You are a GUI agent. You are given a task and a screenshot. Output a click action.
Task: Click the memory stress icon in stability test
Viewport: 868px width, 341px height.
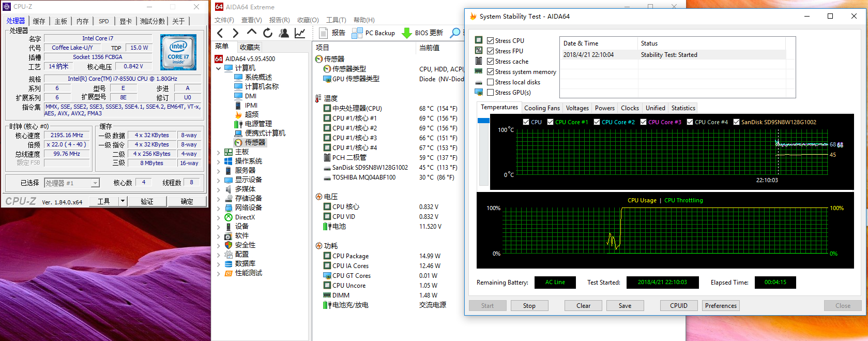coord(479,71)
